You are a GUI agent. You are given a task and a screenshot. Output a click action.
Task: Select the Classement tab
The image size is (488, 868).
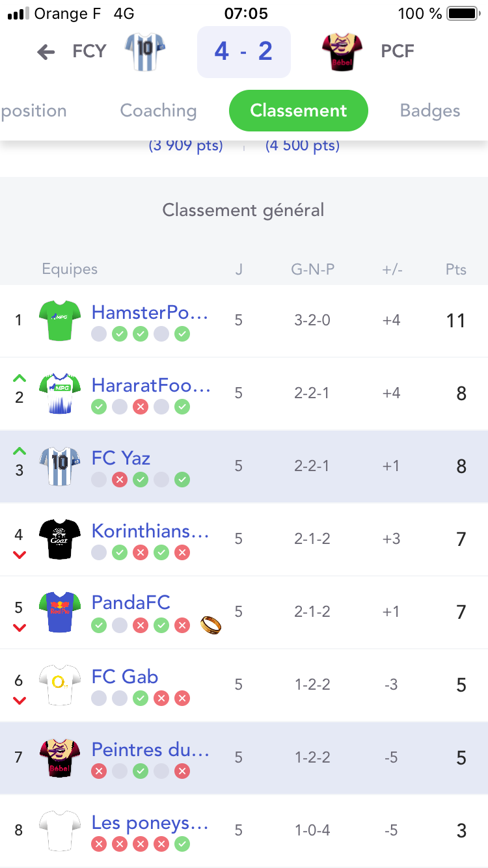[298, 111]
